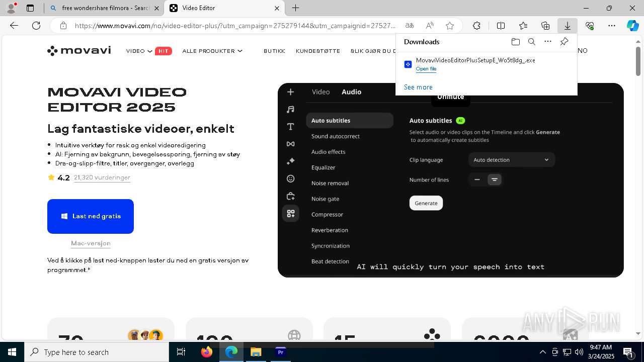Open the KUNDESTØTTE menu item
The image size is (644, 362).
coord(318,51)
